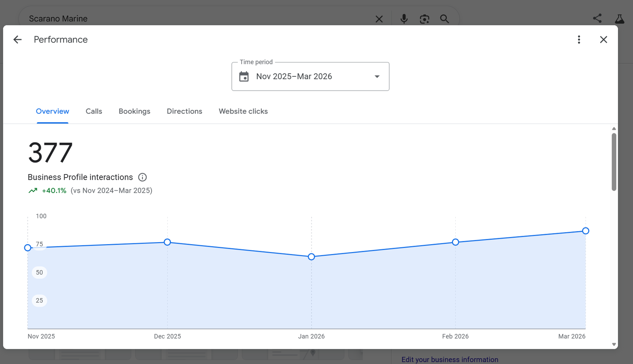Screen dimensions: 633x364
Task: Click the Jan 2026 axis label
Action: click(x=311, y=336)
